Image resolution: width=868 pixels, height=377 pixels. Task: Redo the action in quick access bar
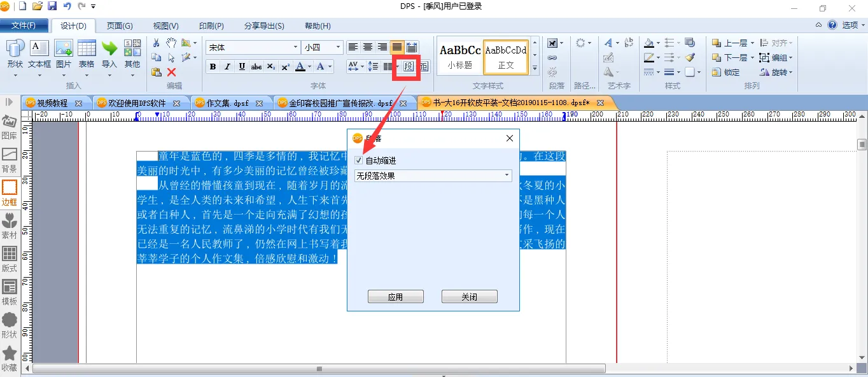(81, 6)
